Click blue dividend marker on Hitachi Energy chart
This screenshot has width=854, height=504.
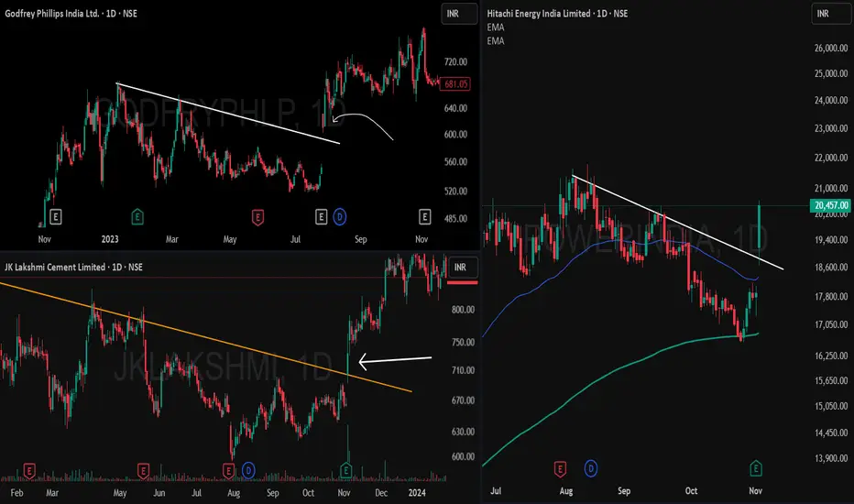click(x=591, y=468)
